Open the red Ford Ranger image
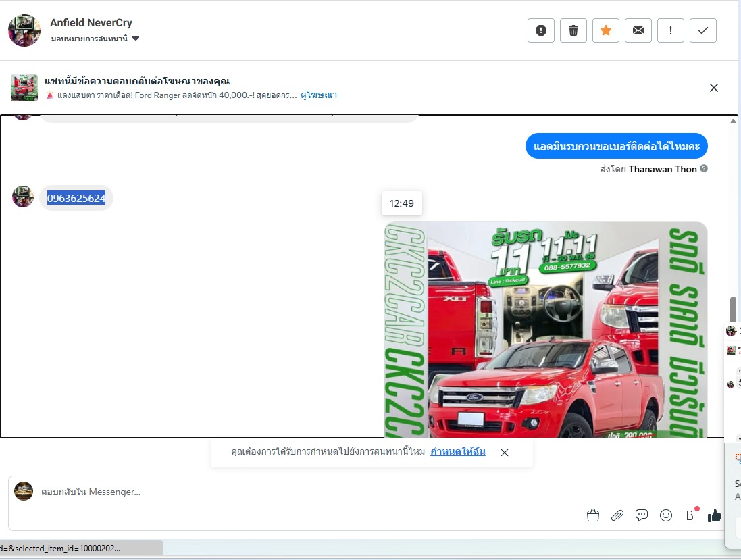Viewport: 741px width, 560px height. click(546, 330)
